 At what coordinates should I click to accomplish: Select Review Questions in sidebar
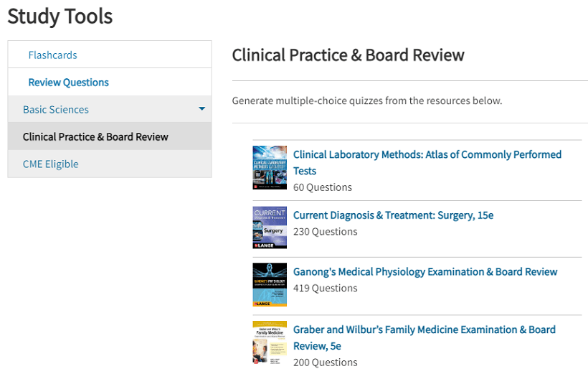(69, 83)
